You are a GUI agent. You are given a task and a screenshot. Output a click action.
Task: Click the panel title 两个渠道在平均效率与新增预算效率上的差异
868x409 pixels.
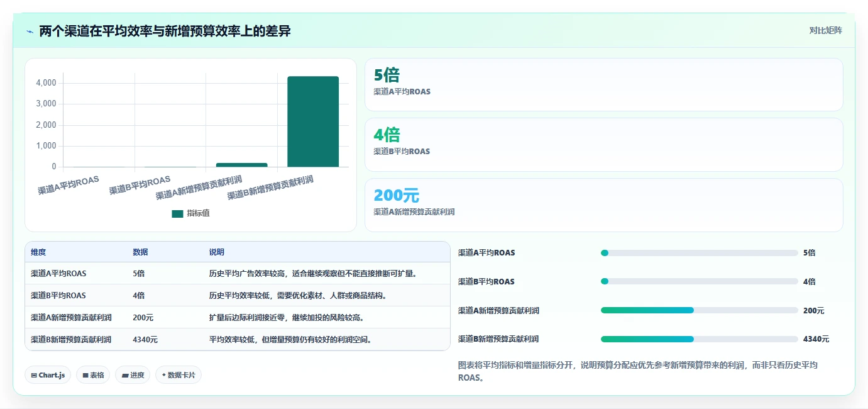tap(165, 31)
